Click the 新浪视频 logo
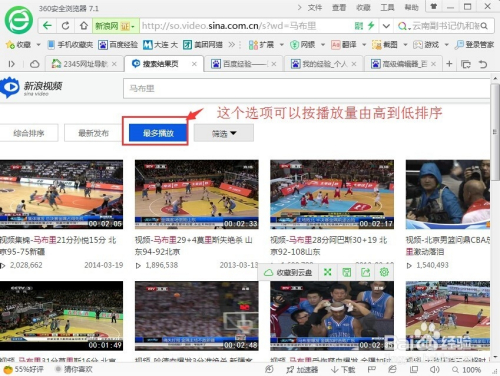The width and height of the screenshot is (500, 376). point(31,88)
